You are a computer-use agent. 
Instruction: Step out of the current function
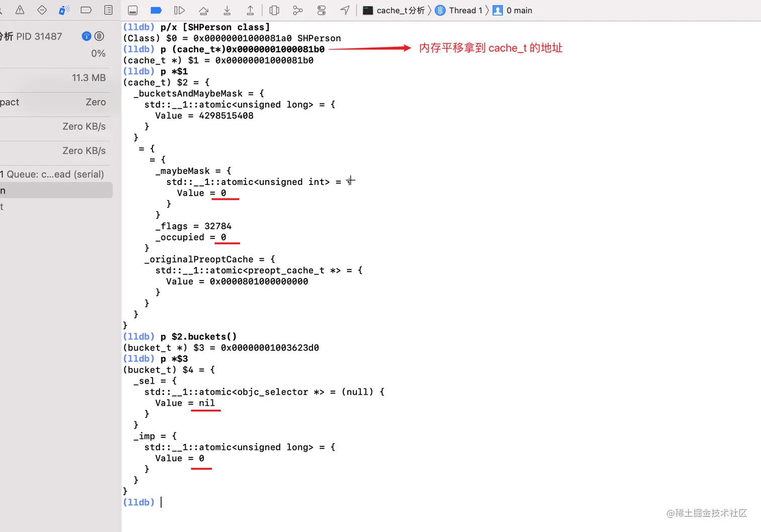click(250, 11)
